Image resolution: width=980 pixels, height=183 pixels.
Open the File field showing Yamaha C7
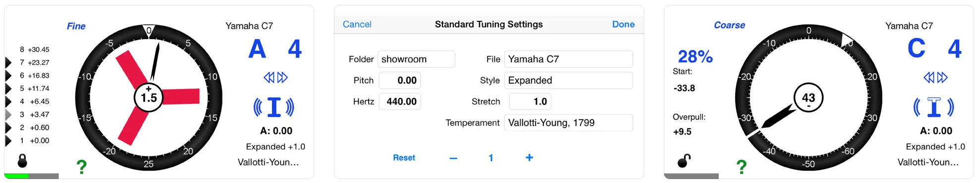[x=568, y=59]
